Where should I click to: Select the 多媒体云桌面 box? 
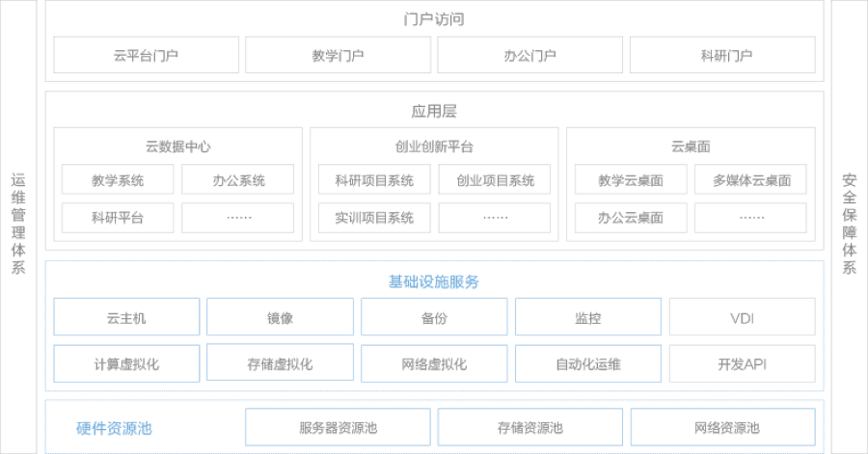coord(751,180)
